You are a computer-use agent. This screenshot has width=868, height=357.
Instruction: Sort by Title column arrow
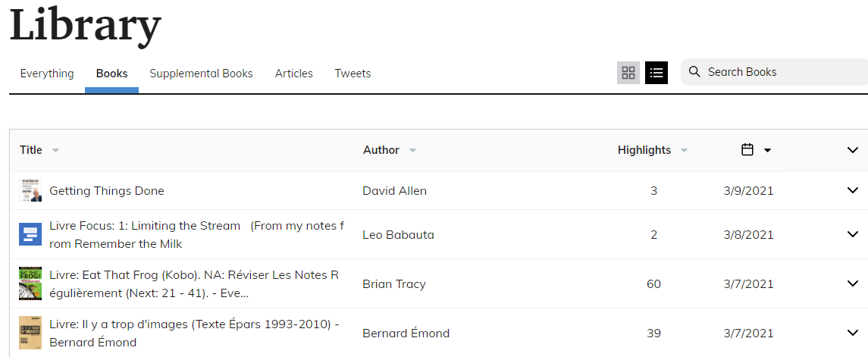[55, 150]
